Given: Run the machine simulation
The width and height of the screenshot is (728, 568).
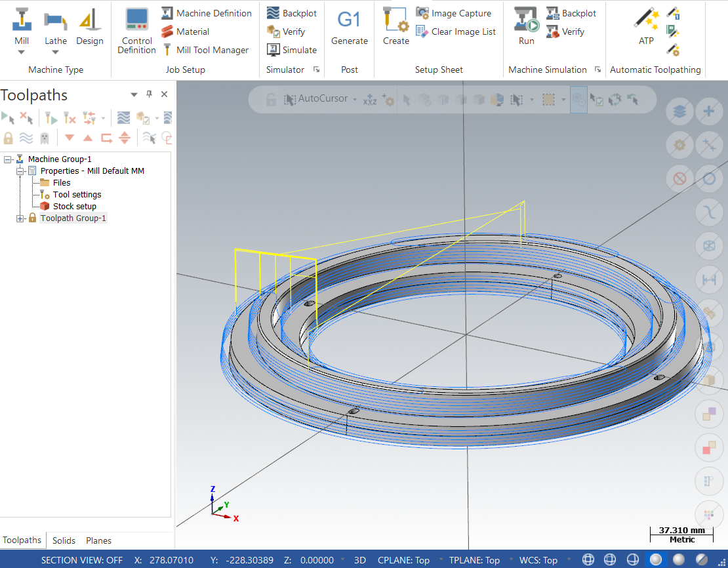Looking at the screenshot, I should click(526, 29).
